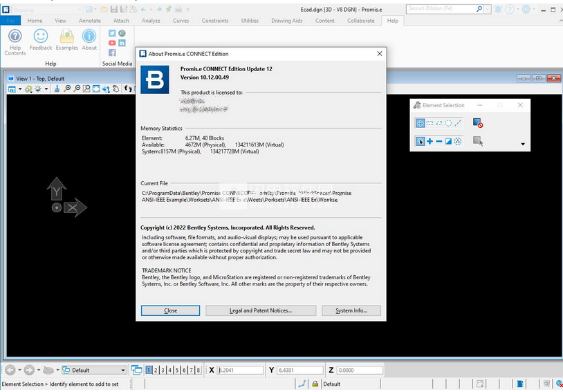563x392 pixels.
Task: Select Circle selection method
Action: click(x=448, y=123)
